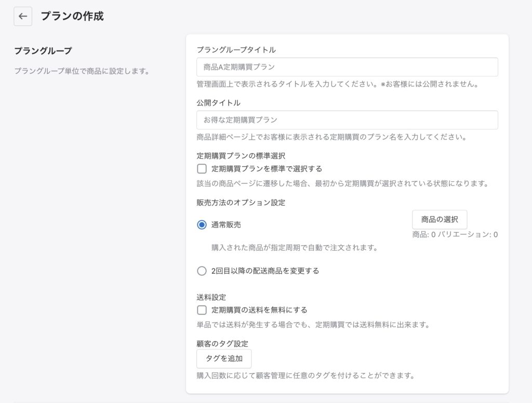Click the プラングループ section heading
Image resolution: width=532 pixels, height=403 pixels.
pyautogui.click(x=43, y=51)
